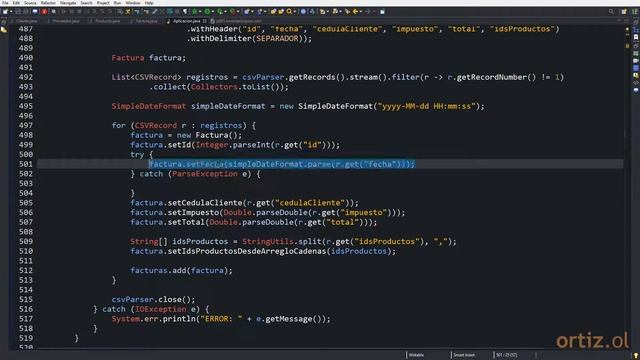Viewport: 640px width, 360px height.
Task: Expand the Back history dropdown arrow
Action: pos(361,11)
